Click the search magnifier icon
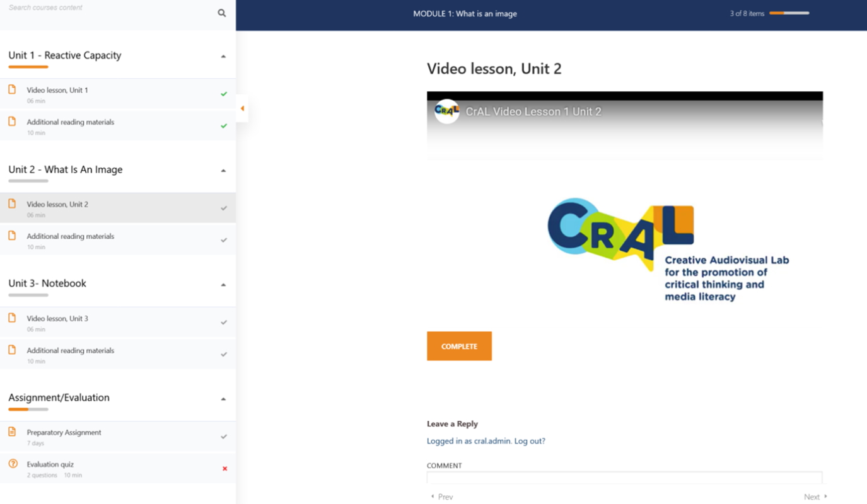Image resolution: width=867 pixels, height=504 pixels. [222, 13]
